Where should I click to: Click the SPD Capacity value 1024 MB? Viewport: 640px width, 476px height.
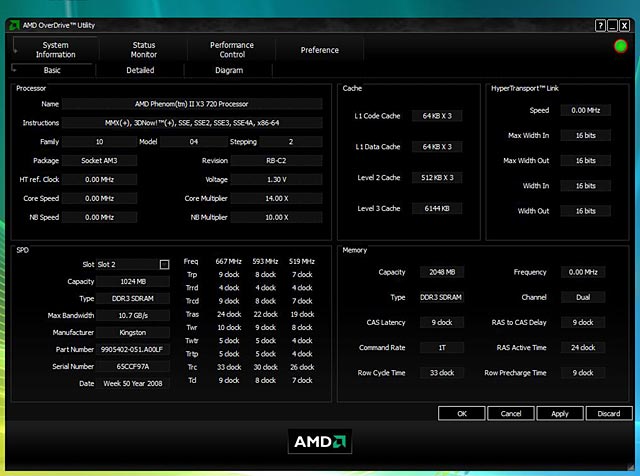click(x=133, y=282)
